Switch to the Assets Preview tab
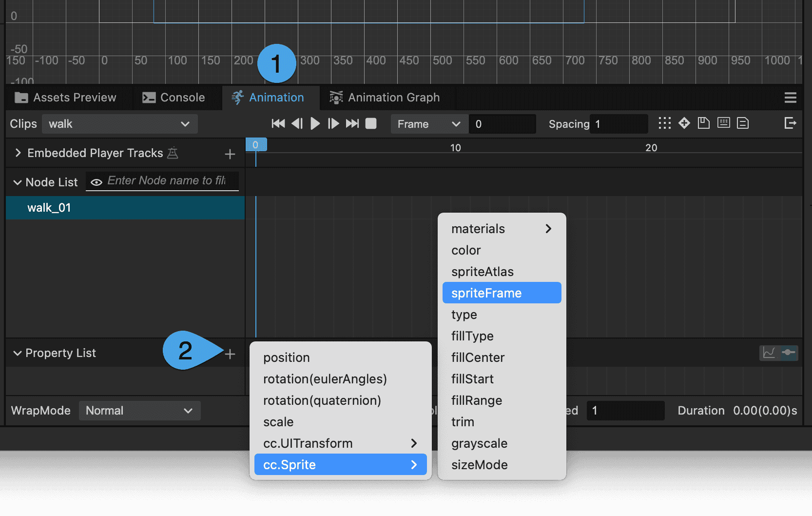This screenshot has width=812, height=516. point(65,98)
